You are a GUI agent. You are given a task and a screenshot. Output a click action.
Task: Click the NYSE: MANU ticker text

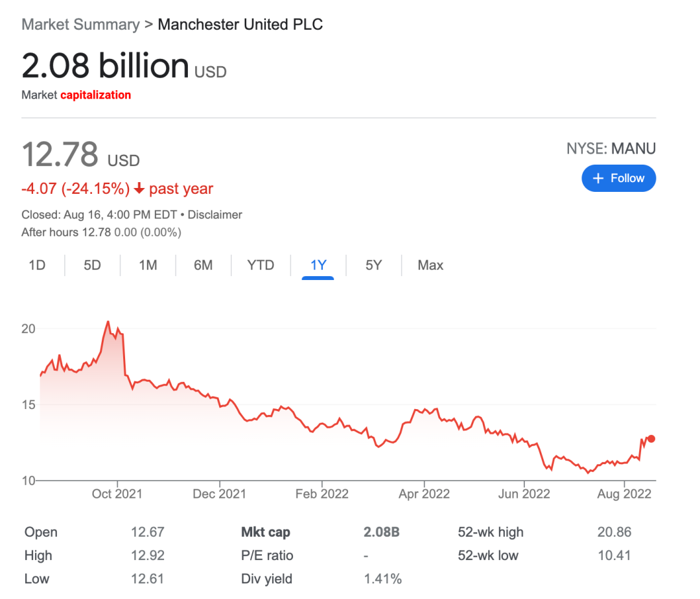point(611,149)
